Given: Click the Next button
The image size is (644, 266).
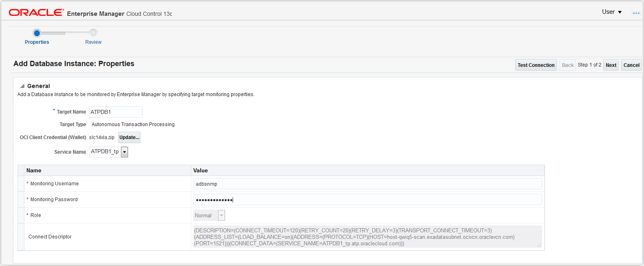Looking at the screenshot, I should (x=611, y=65).
